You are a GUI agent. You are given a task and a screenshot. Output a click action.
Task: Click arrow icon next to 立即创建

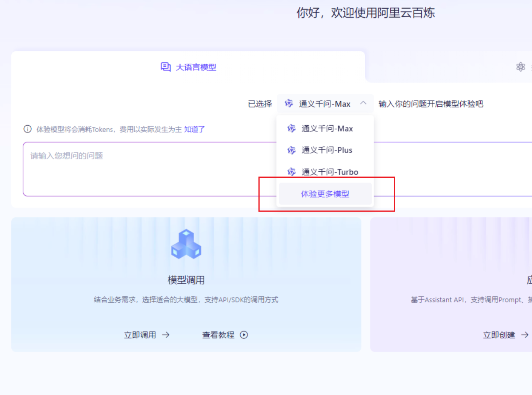525,335
